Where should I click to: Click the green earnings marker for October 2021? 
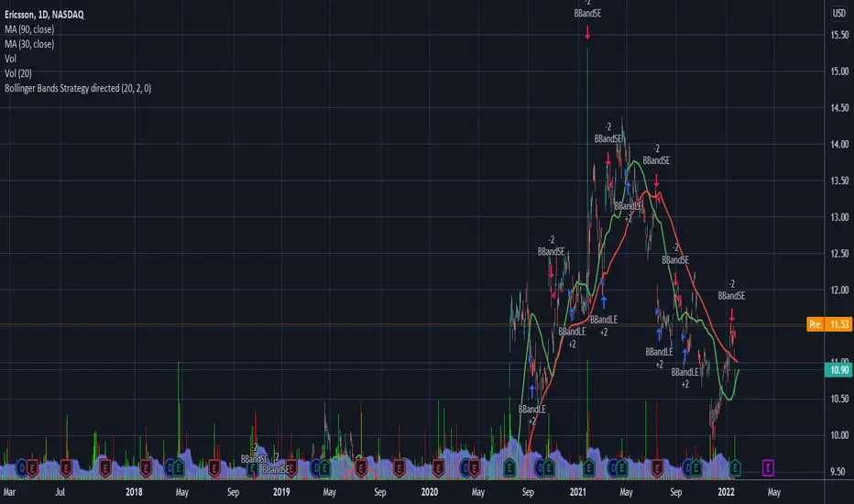coord(695,467)
